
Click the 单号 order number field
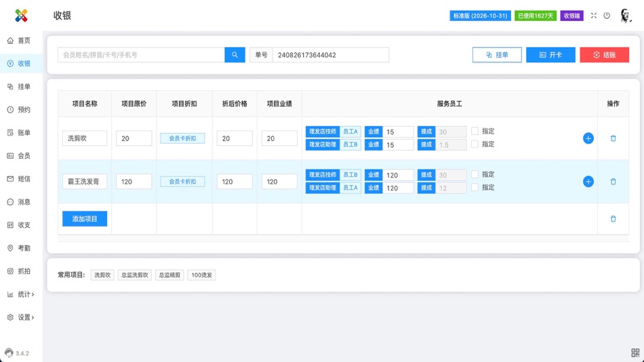331,55
